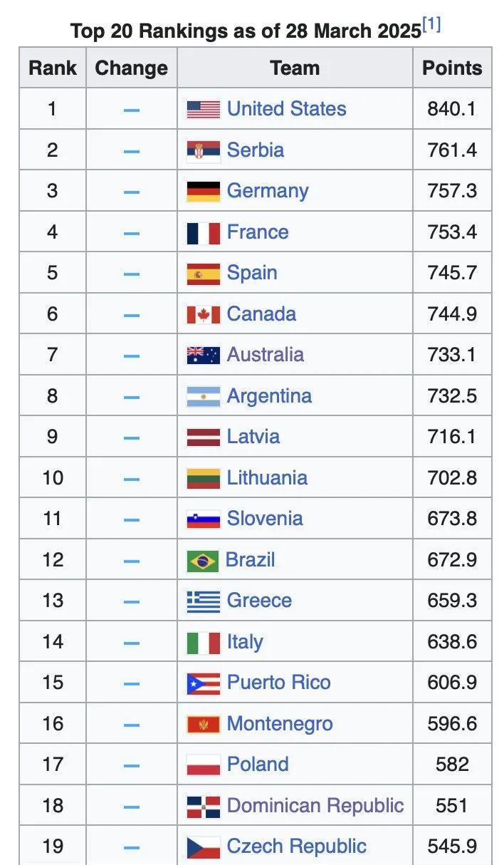
Task: Click the Montenegro flag icon
Action: point(203,725)
